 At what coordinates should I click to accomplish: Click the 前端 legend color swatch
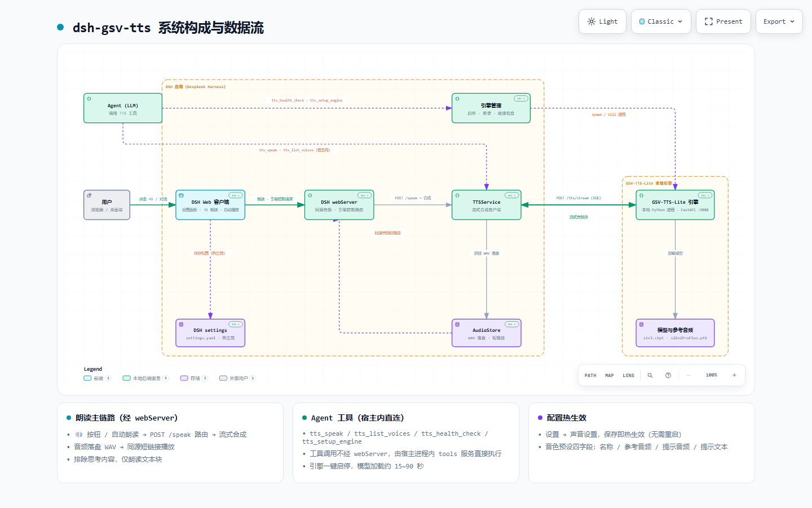tap(87, 378)
